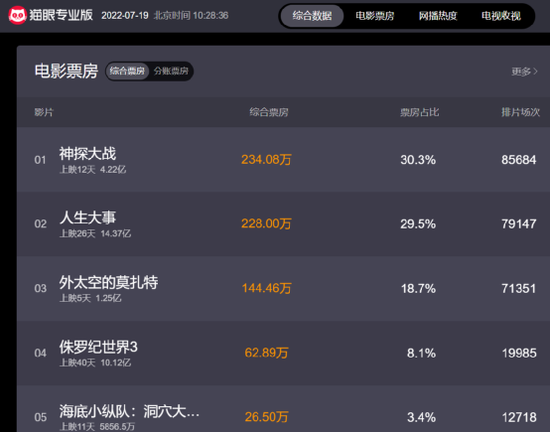This screenshot has height=432, width=550.
Task: Open movie 神探大战 details
Action: (x=87, y=154)
